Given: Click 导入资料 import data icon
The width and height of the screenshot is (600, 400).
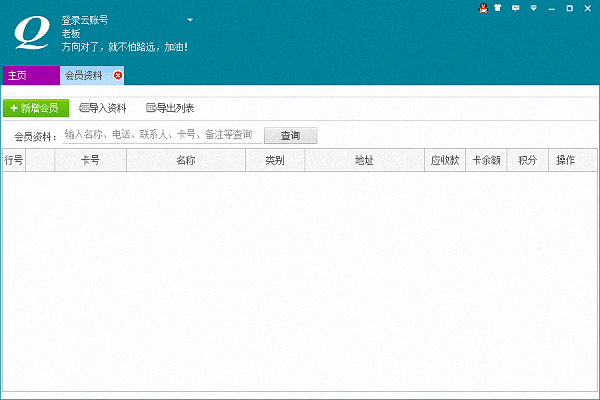Looking at the screenshot, I should 84,108.
